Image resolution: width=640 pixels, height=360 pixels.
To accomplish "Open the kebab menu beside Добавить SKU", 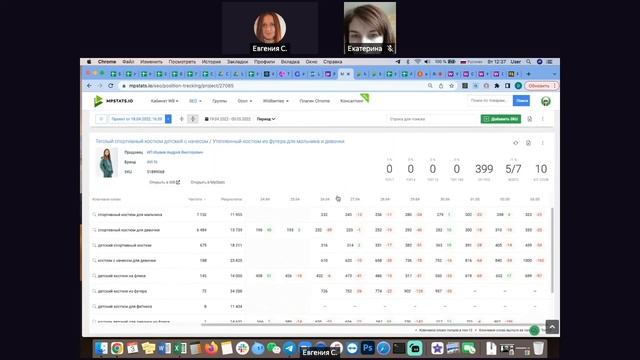I will pos(542,119).
